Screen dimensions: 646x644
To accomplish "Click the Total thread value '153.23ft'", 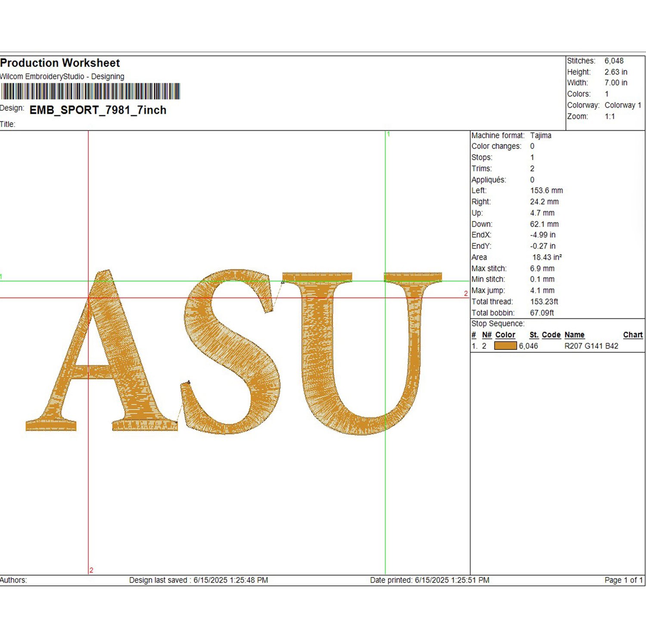I will click(544, 302).
